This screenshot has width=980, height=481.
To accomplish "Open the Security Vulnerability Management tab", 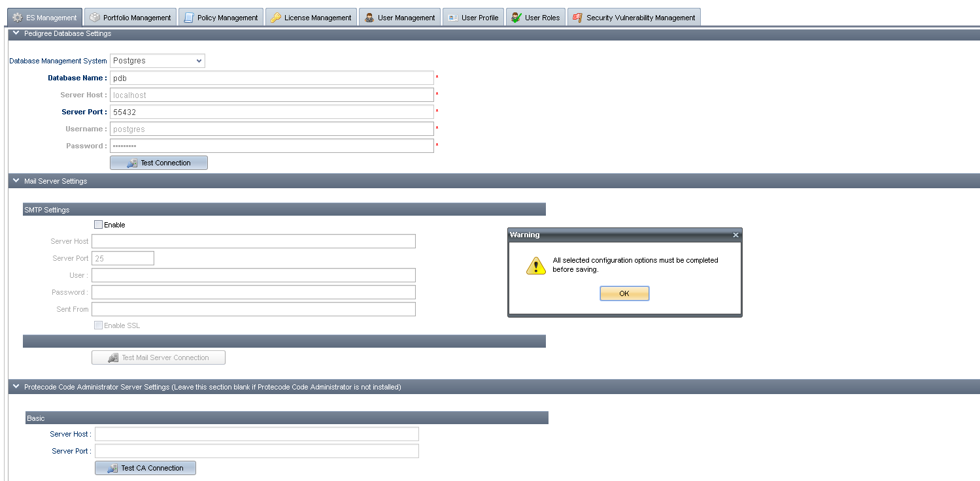I will pos(634,18).
